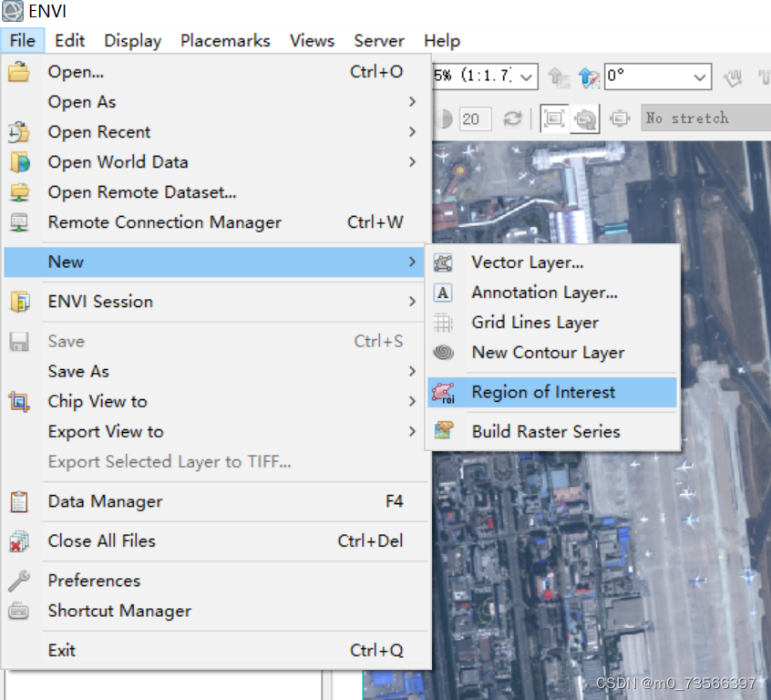
Task: Expand the Chip View to submenu
Action: (x=412, y=401)
